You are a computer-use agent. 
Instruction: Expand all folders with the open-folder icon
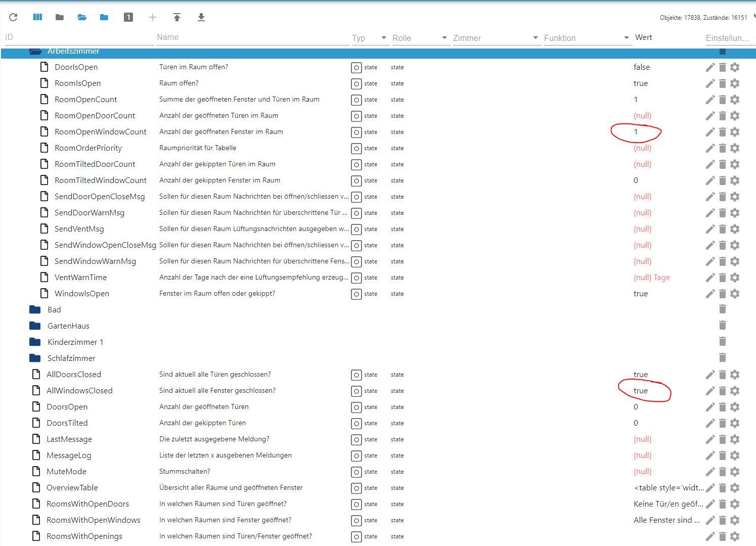(82, 17)
